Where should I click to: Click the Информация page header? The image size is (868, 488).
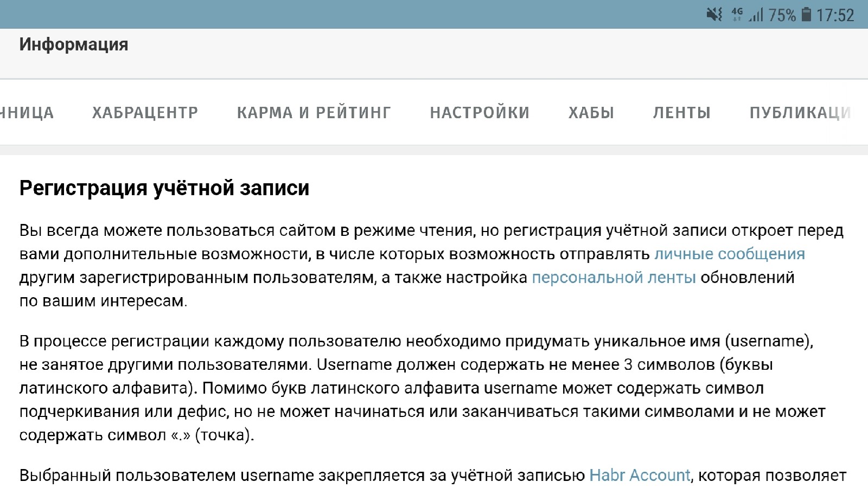pyautogui.click(x=74, y=44)
